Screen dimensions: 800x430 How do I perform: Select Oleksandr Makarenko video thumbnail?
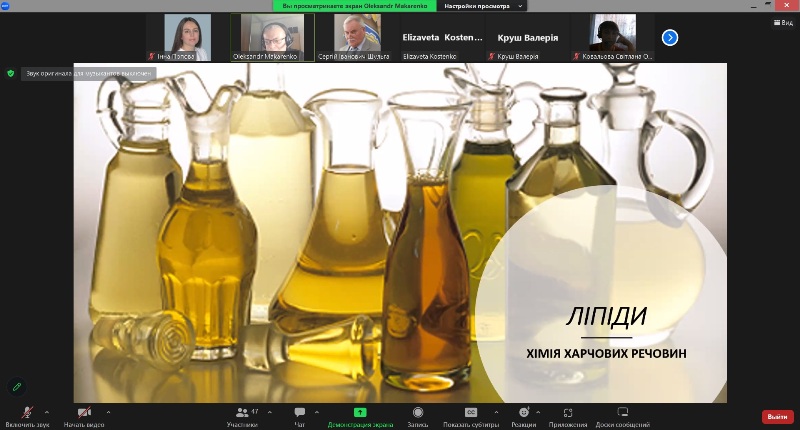click(x=272, y=38)
